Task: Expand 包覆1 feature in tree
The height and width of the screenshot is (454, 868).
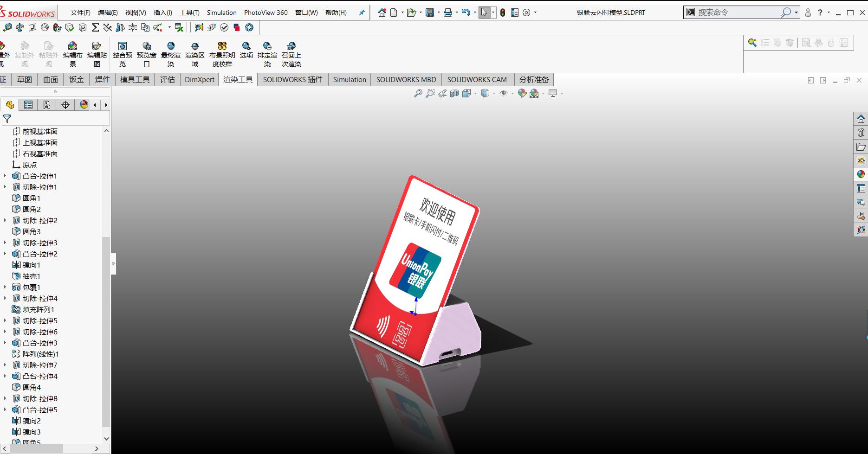Action: click(x=5, y=287)
